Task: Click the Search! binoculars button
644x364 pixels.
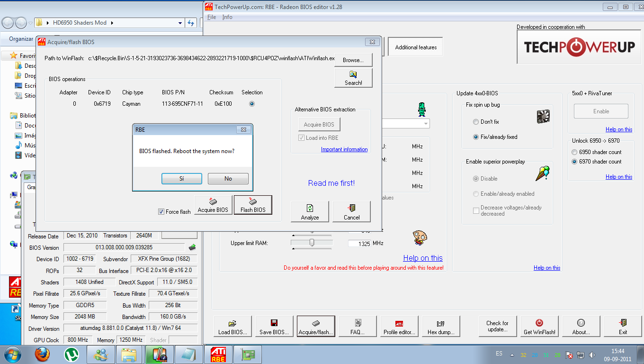Action: coord(353,78)
